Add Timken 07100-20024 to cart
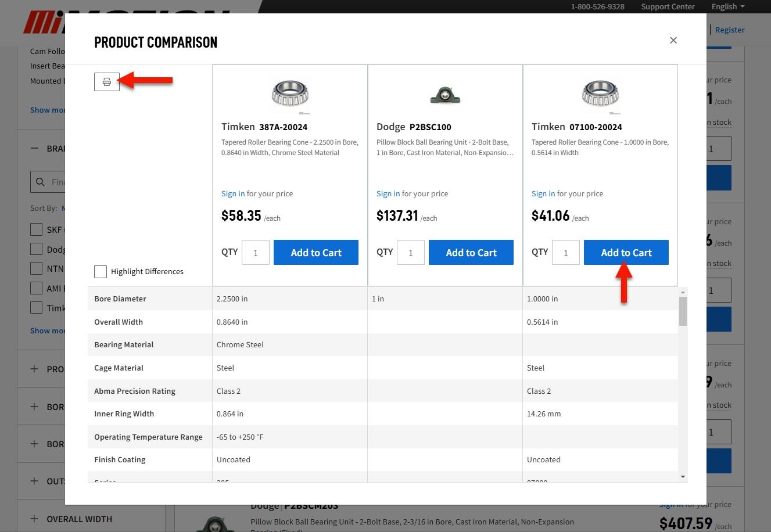 point(626,253)
